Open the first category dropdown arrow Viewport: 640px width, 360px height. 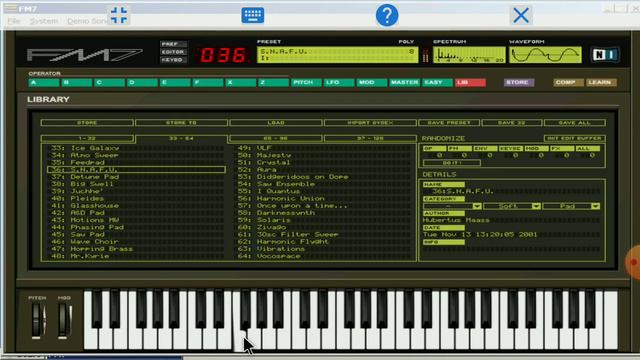click(x=476, y=206)
